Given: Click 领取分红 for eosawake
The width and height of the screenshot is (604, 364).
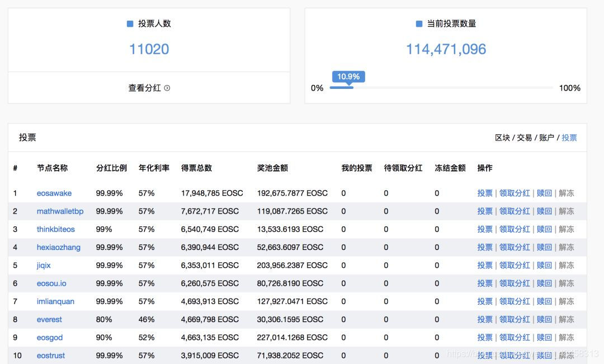Looking at the screenshot, I should click(515, 193).
